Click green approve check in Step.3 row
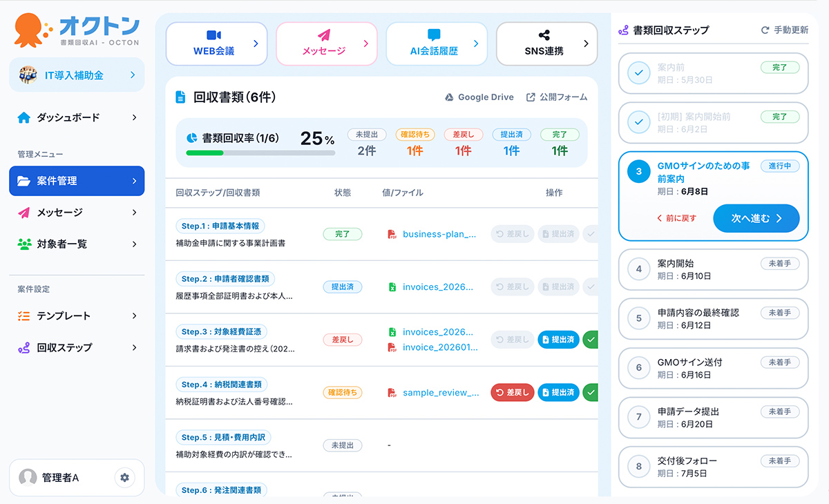 point(591,340)
